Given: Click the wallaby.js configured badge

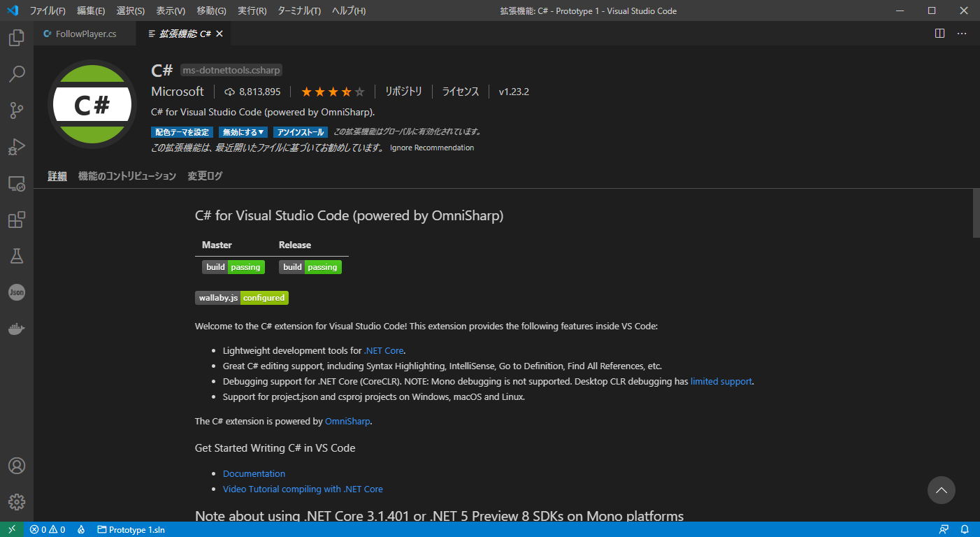Looking at the screenshot, I should click(242, 298).
